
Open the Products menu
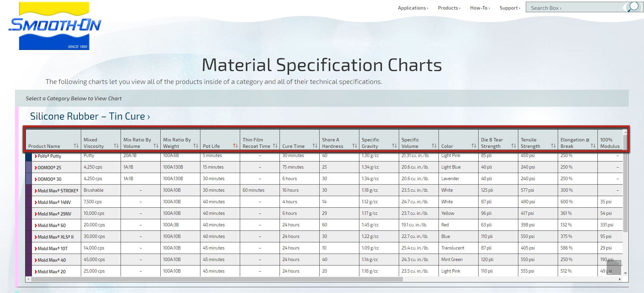click(x=449, y=8)
